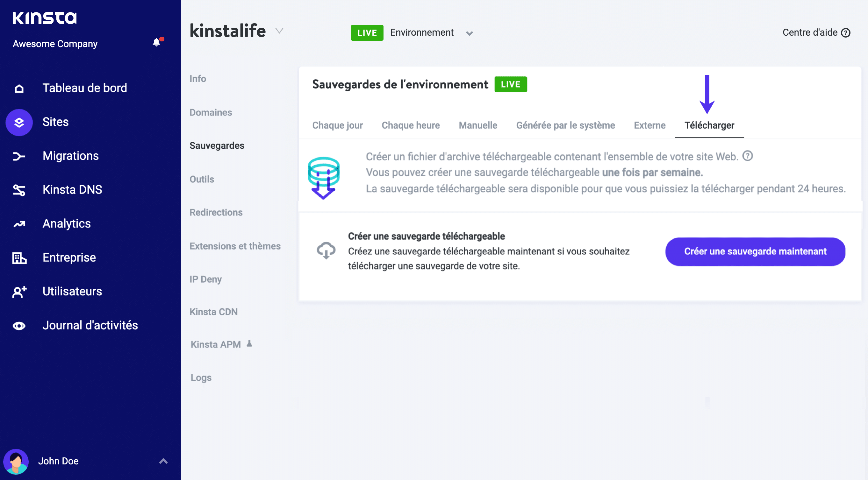868x480 pixels.
Task: Open Tableau de bord home icon
Action: pyautogui.click(x=19, y=88)
